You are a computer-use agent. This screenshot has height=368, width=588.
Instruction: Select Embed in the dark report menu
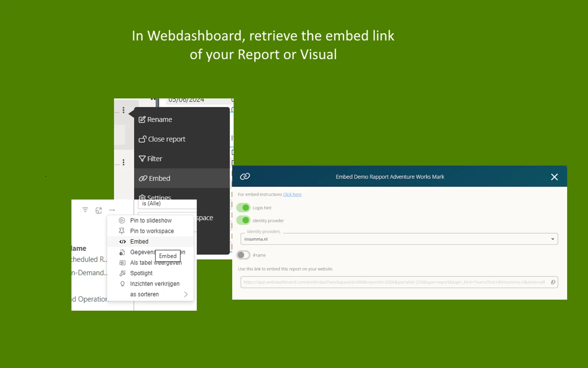tap(182, 178)
